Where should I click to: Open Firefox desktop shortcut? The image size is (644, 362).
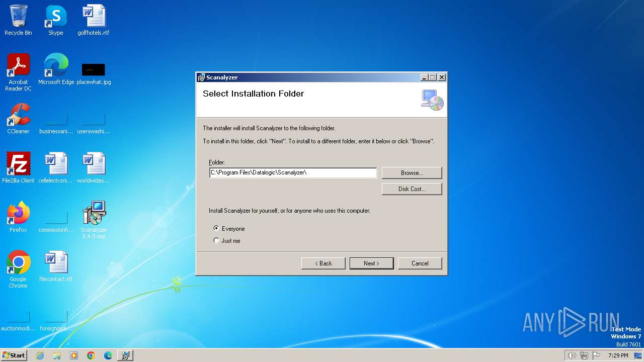[x=18, y=217]
